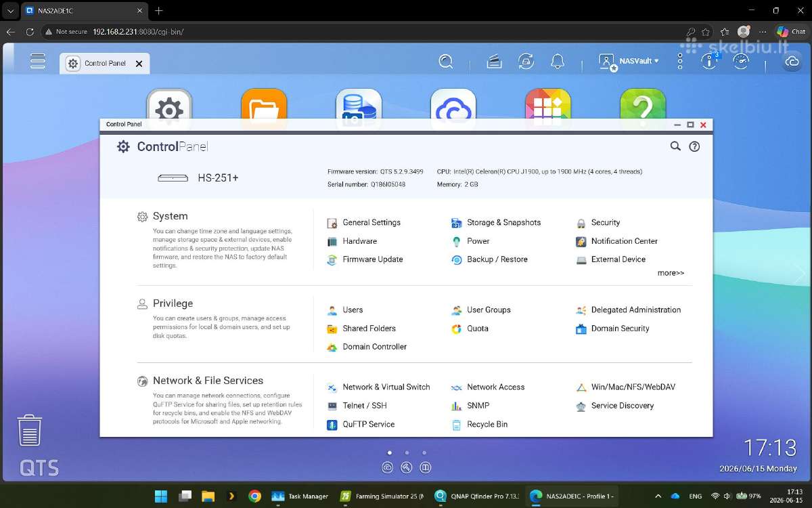Reload the browser page

click(29, 32)
